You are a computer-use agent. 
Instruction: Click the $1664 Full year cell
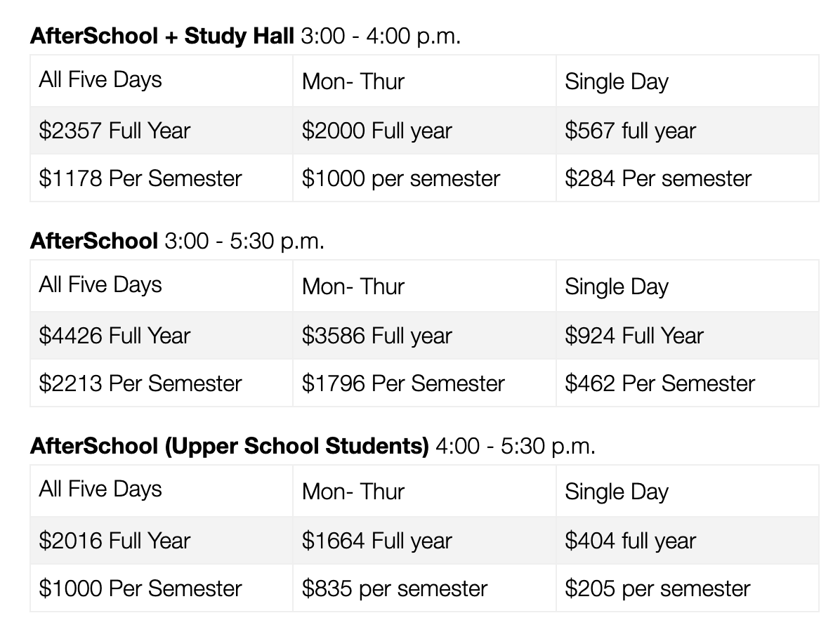click(424, 540)
